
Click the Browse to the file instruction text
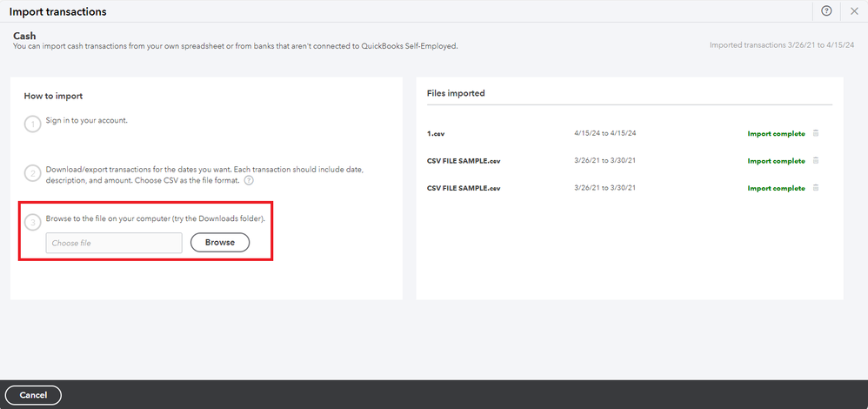coord(156,218)
